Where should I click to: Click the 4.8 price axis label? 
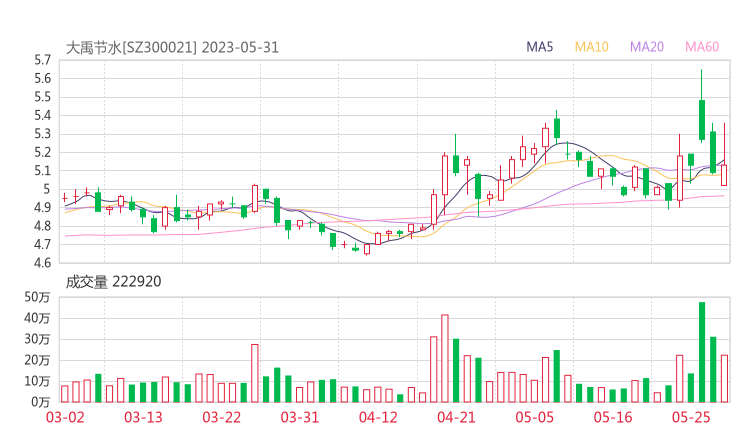click(x=42, y=226)
